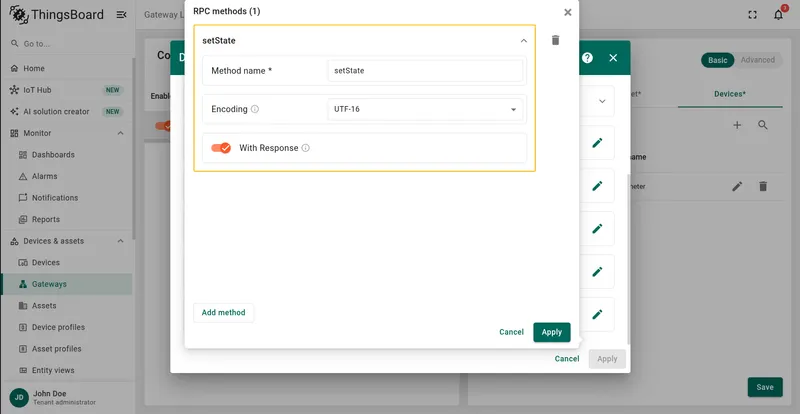
Task: Open IoT Hub in sidebar
Action: pos(66,90)
